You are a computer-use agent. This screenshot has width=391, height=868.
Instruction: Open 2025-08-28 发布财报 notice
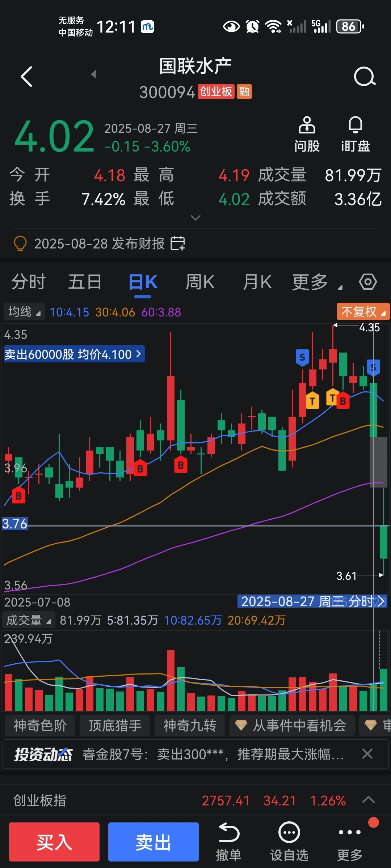click(x=99, y=243)
